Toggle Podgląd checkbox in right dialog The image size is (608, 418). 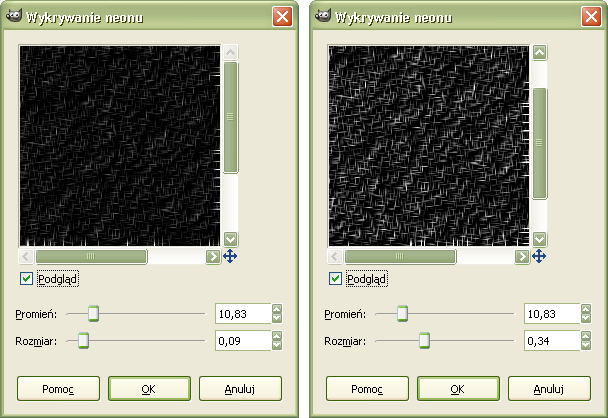(336, 279)
